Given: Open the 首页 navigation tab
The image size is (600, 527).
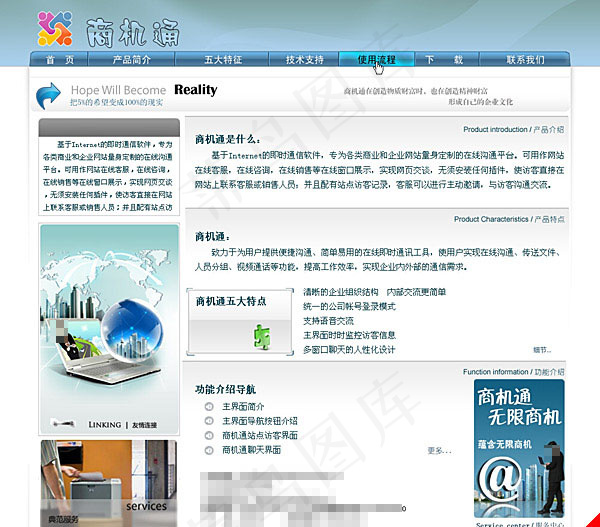Looking at the screenshot, I should pyautogui.click(x=60, y=60).
